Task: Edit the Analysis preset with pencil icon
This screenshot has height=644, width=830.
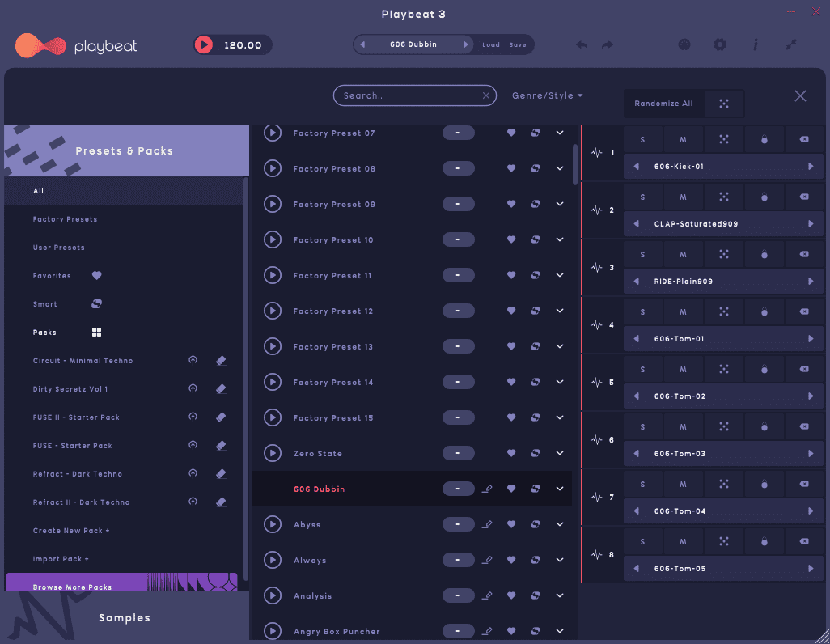Action: pyautogui.click(x=487, y=595)
